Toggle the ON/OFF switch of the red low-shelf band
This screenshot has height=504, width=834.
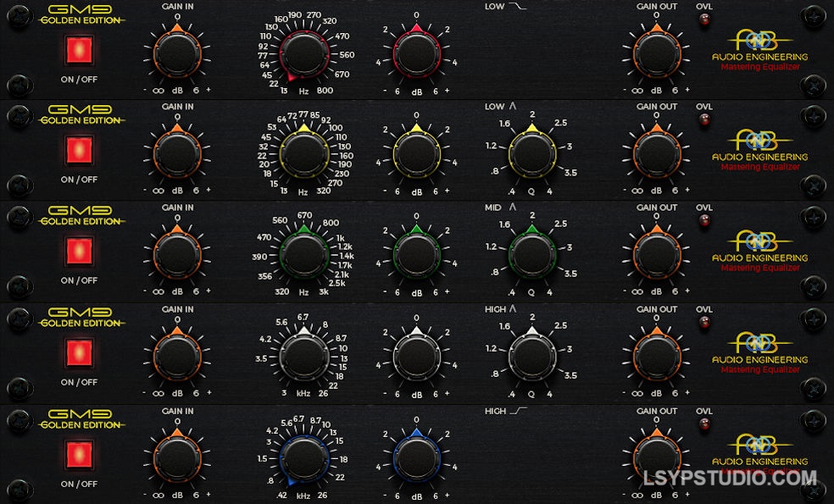79,51
